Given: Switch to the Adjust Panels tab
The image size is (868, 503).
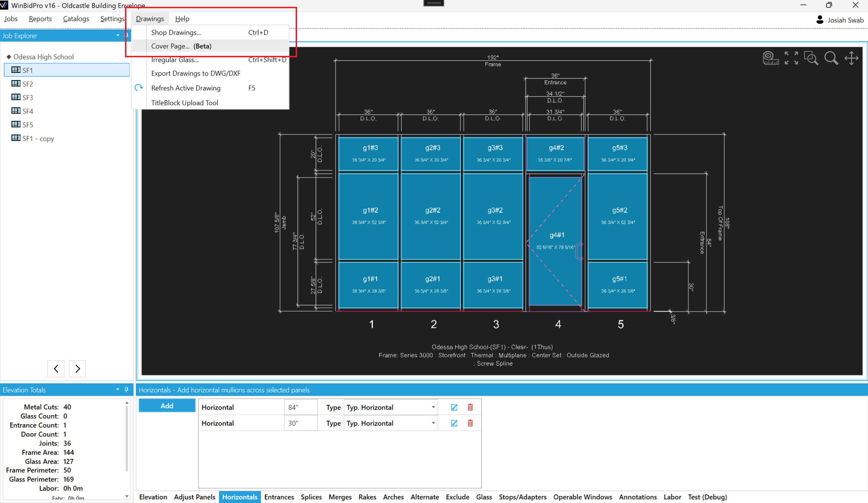Looking at the screenshot, I should (x=195, y=497).
